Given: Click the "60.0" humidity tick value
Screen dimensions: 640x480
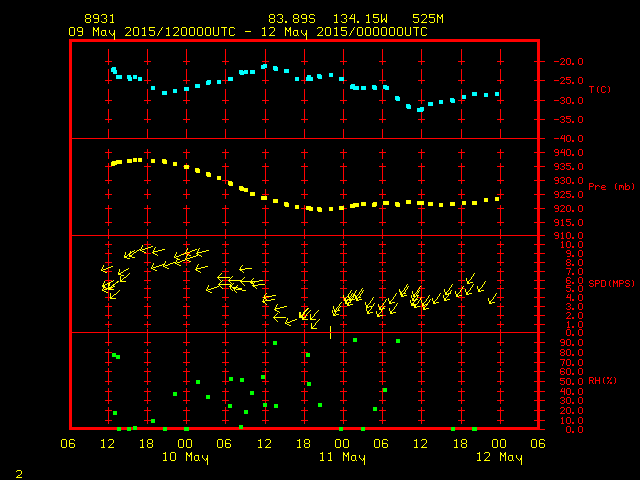Looking at the screenshot, I should point(571,371).
